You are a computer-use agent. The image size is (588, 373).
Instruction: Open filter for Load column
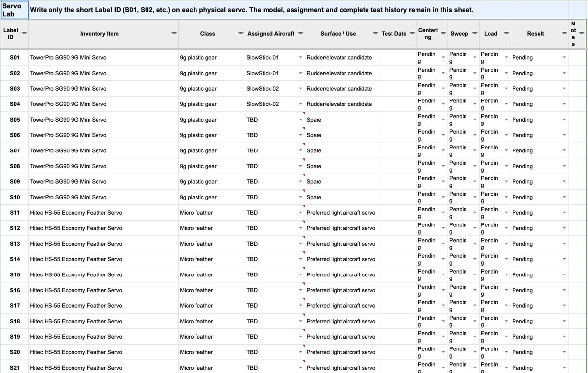click(x=506, y=34)
